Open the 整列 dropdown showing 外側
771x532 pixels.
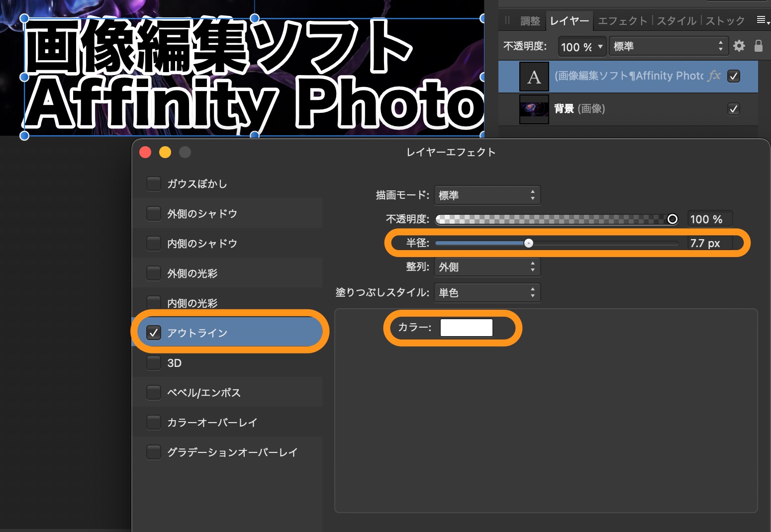[486, 267]
